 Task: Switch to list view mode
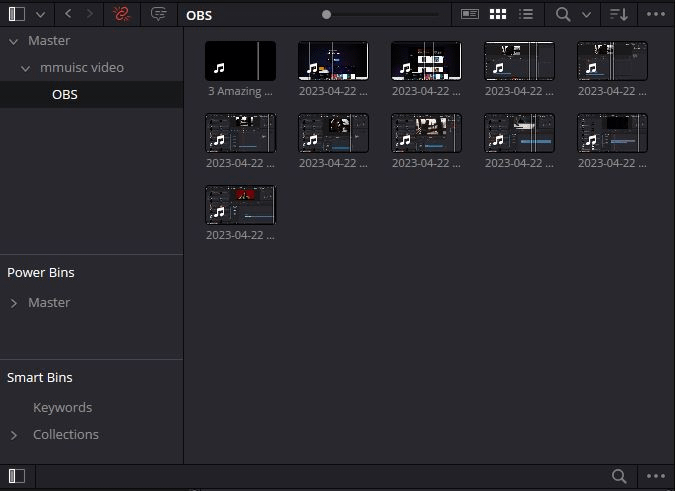tap(526, 14)
